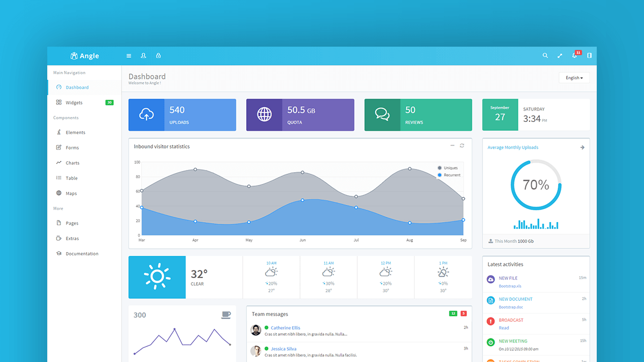Click the lock icon in the top bar

pyautogui.click(x=158, y=55)
